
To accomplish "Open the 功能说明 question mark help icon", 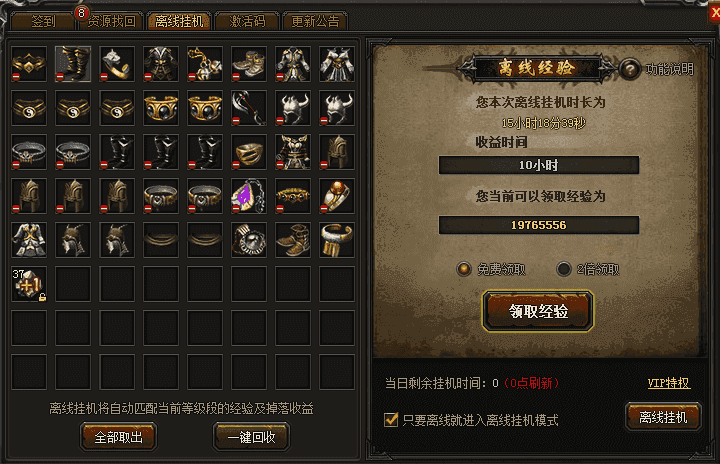I will (x=630, y=69).
